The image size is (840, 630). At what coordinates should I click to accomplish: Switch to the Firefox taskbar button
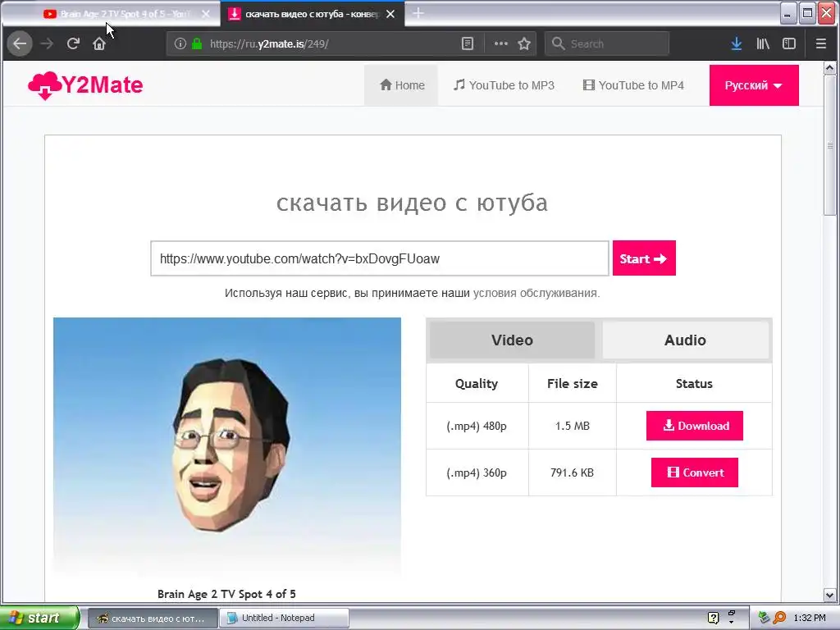[153, 619]
